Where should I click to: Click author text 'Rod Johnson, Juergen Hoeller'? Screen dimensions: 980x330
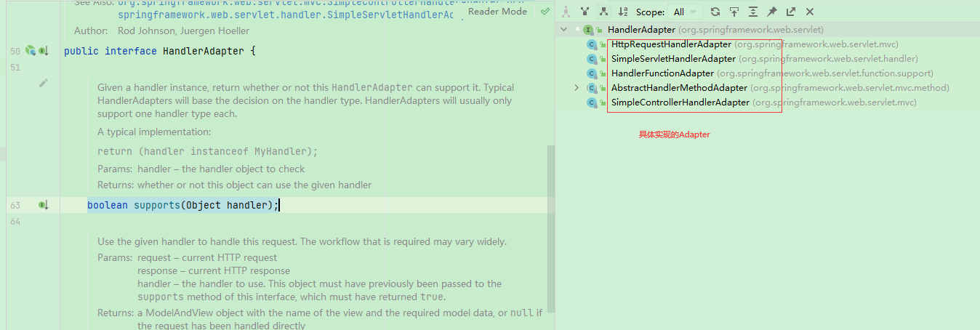point(183,31)
